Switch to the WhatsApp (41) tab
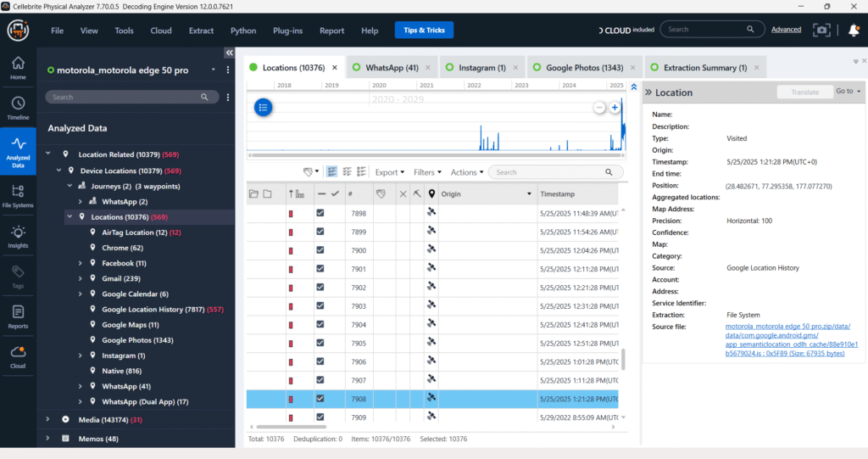The image size is (868, 459). coord(392,68)
